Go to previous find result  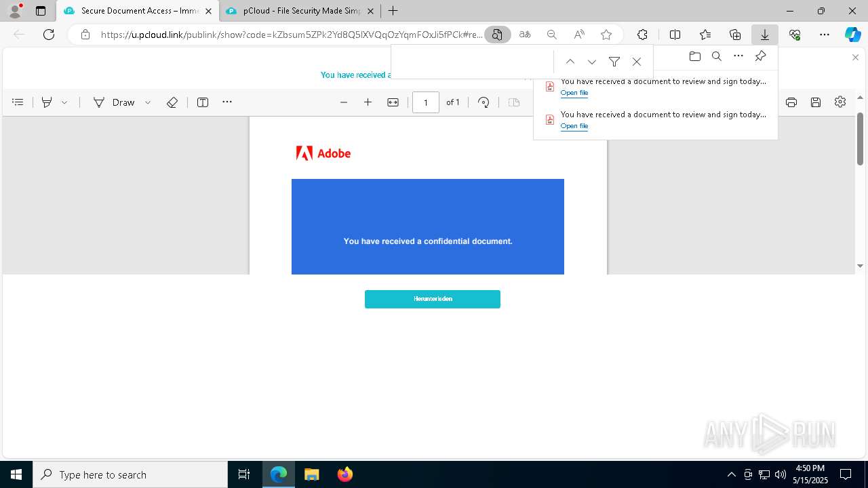pyautogui.click(x=570, y=62)
